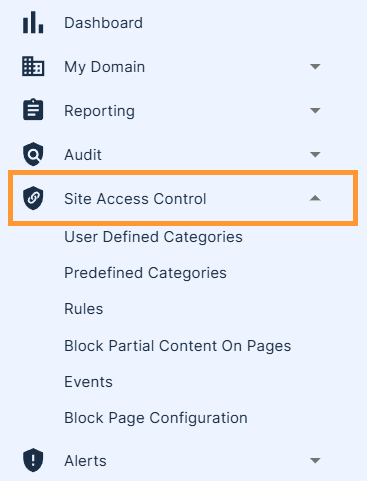The height and width of the screenshot is (481, 367).
Task: Expand the Audit section arrow
Action: (315, 154)
